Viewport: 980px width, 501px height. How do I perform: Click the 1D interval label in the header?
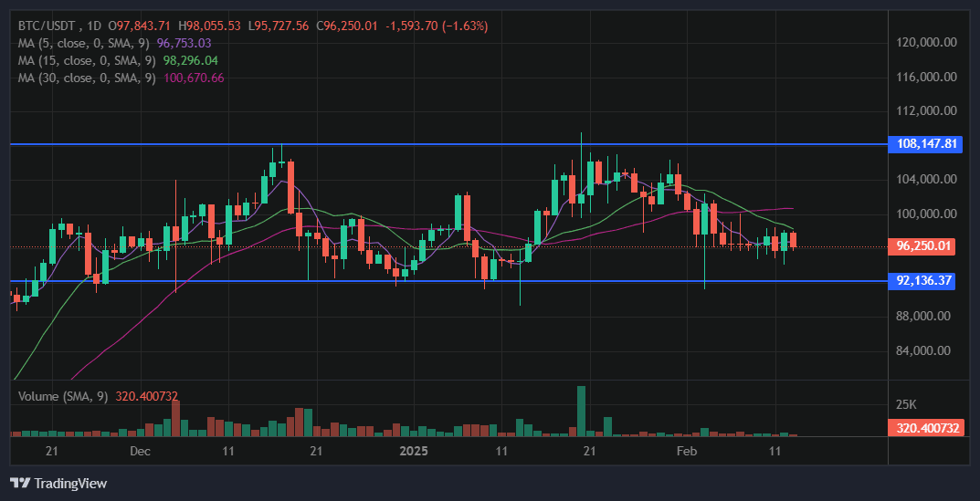tap(96, 26)
